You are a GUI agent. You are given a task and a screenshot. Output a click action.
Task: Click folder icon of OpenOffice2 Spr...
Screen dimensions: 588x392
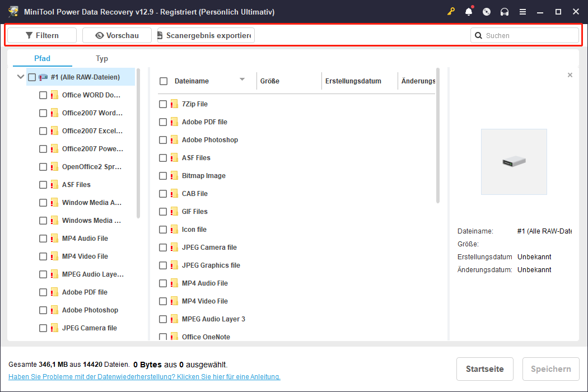pos(54,167)
